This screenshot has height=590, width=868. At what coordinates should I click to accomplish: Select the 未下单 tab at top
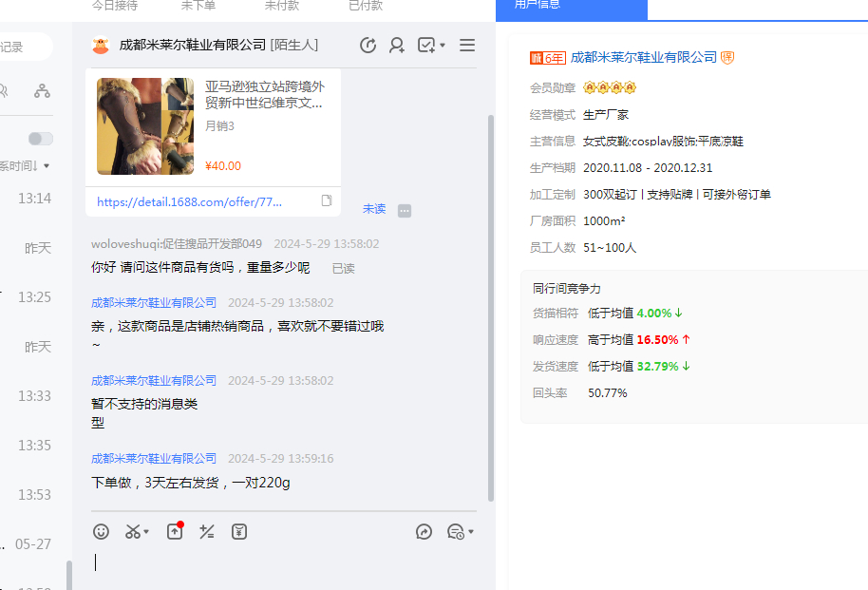pos(198,6)
